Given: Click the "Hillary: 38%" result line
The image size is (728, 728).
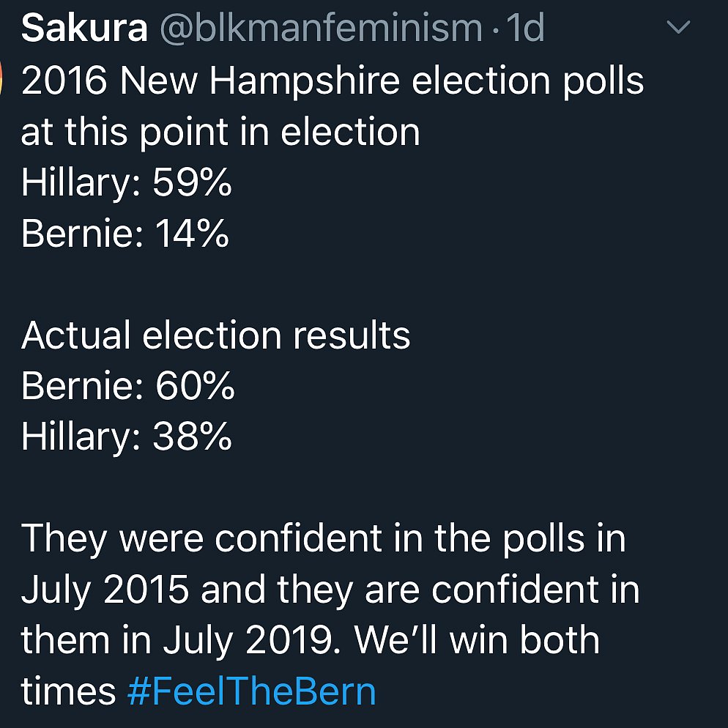Looking at the screenshot, I should point(127,437).
